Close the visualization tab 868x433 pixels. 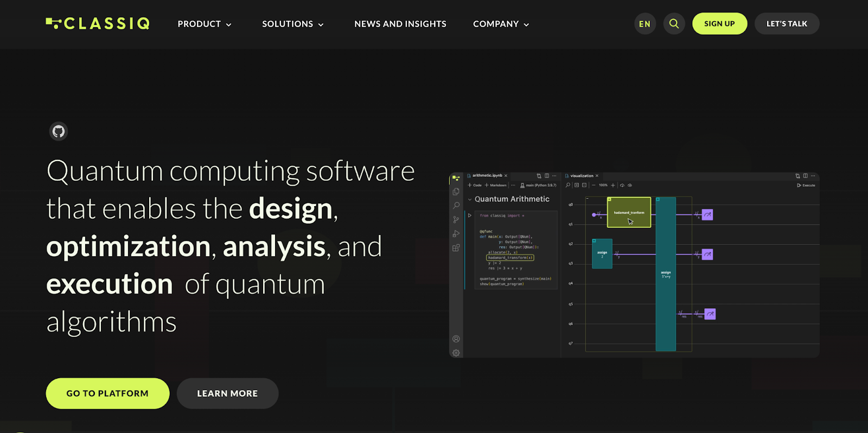(x=597, y=176)
